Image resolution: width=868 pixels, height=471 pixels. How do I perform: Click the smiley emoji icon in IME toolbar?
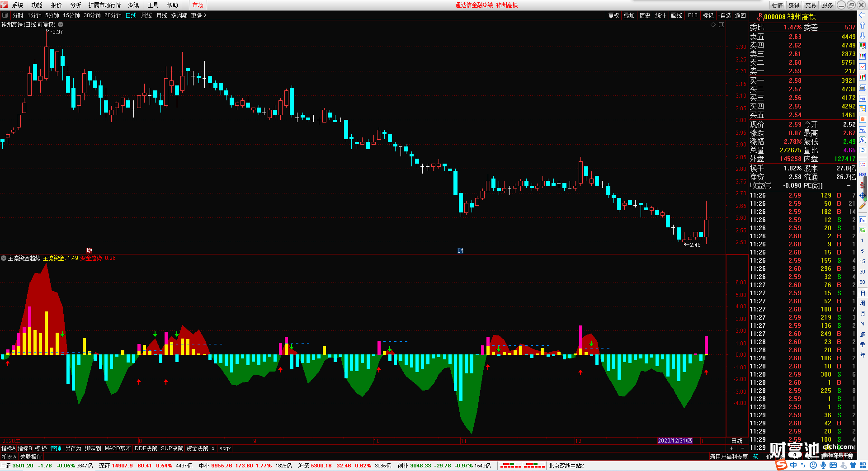pos(813,465)
